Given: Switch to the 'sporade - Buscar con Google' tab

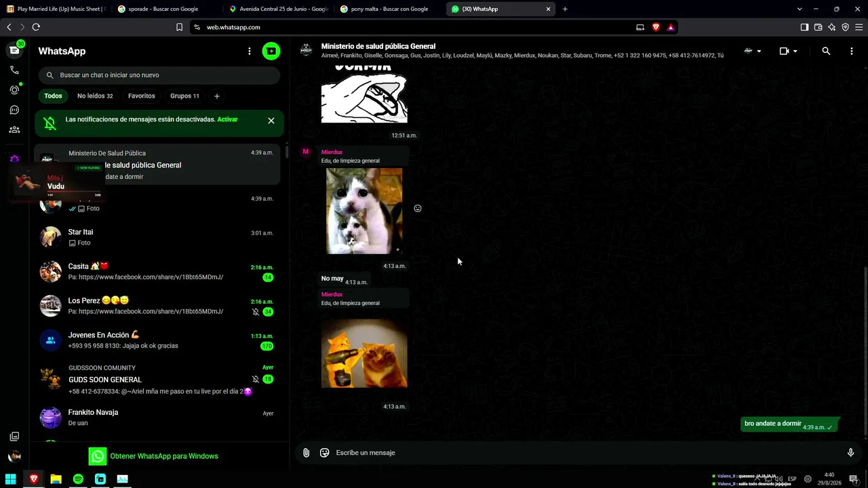Looking at the screenshot, I should click(167, 9).
